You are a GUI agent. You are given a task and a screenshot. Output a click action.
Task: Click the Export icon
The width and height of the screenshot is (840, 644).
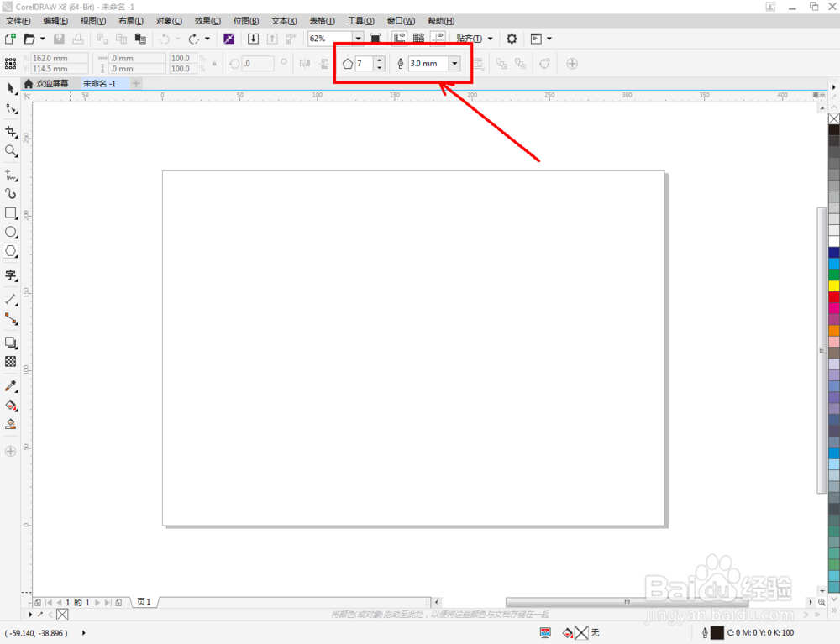[x=272, y=39]
